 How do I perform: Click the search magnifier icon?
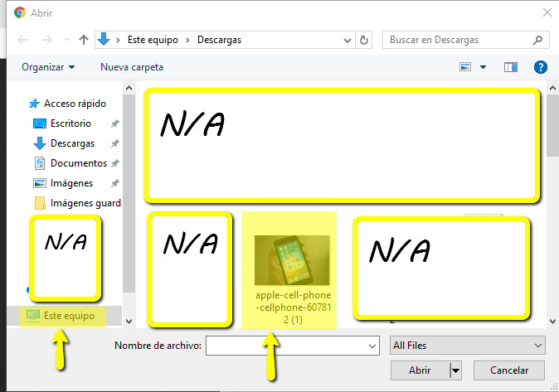pyautogui.click(x=537, y=40)
